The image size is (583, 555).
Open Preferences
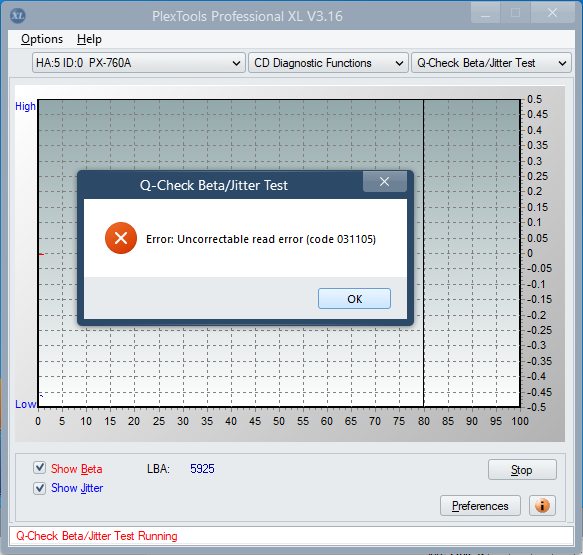480,506
